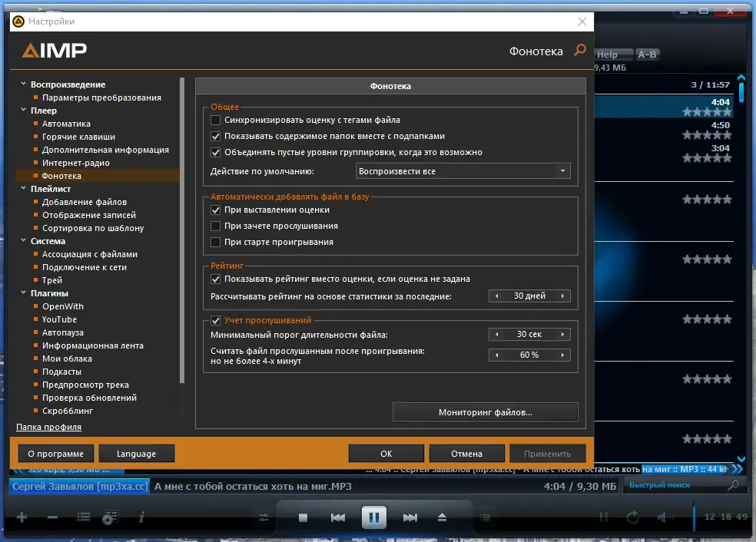The height and width of the screenshot is (542, 756).
Task: Uncheck Объединять пустые уровни группировки
Action: point(216,152)
